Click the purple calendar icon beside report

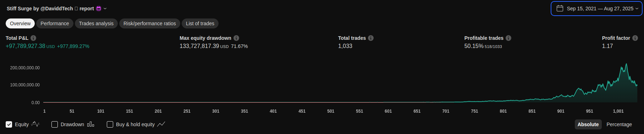click(99, 9)
